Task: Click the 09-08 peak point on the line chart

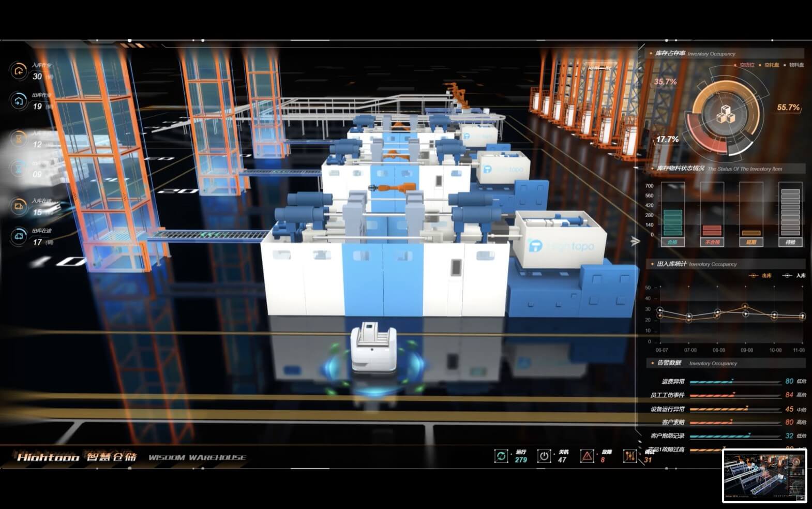Action: click(x=745, y=307)
